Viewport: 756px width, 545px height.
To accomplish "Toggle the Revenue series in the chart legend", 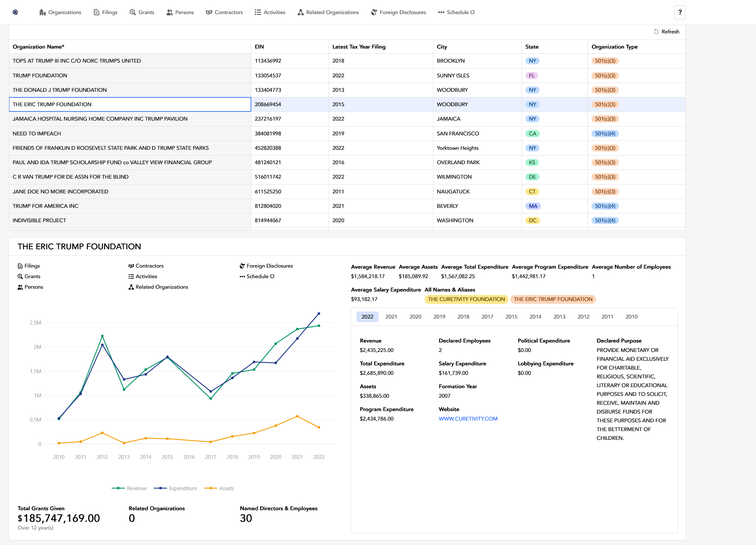I will 129,488.
